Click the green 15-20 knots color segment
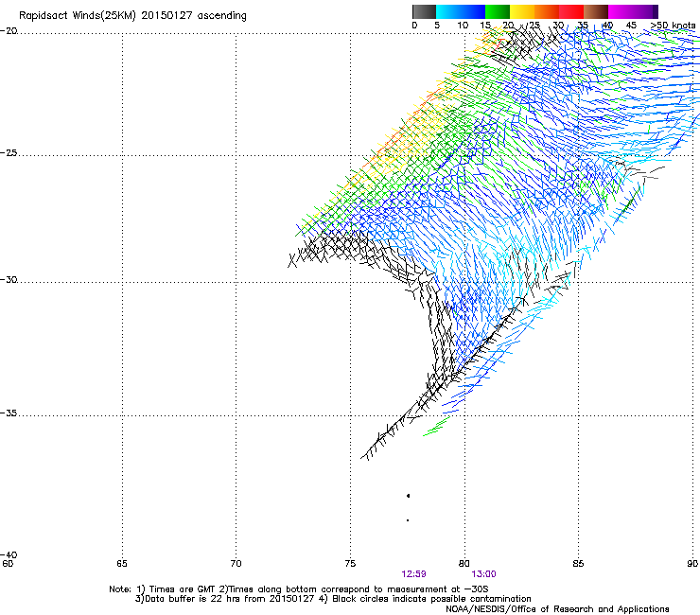This screenshot has width=700, height=615. pos(498,11)
